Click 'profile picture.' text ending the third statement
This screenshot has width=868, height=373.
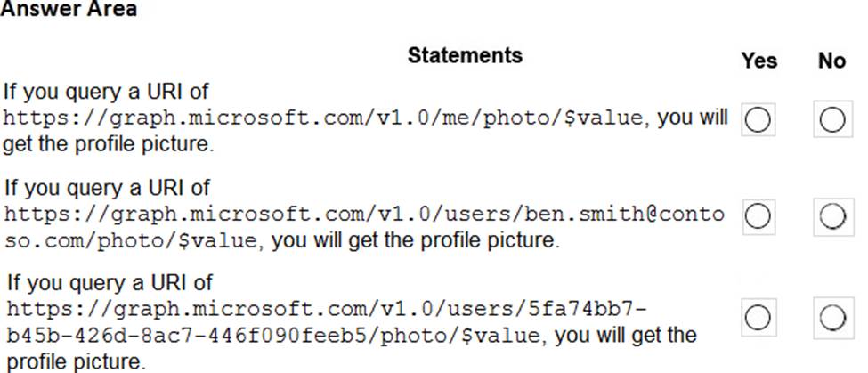click(x=77, y=362)
